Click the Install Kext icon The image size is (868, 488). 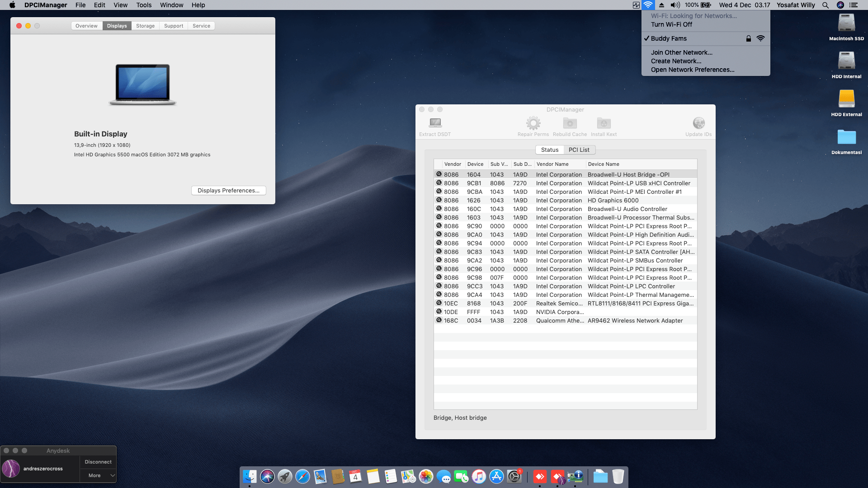click(x=604, y=123)
